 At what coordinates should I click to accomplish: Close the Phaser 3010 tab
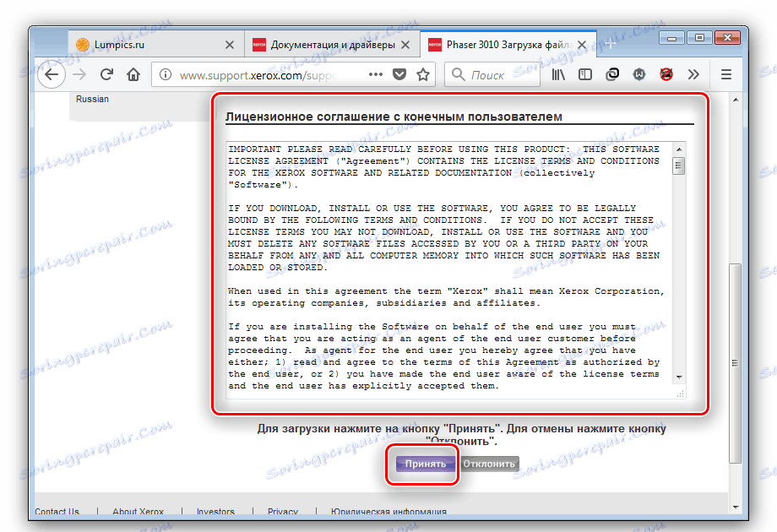click(582, 45)
